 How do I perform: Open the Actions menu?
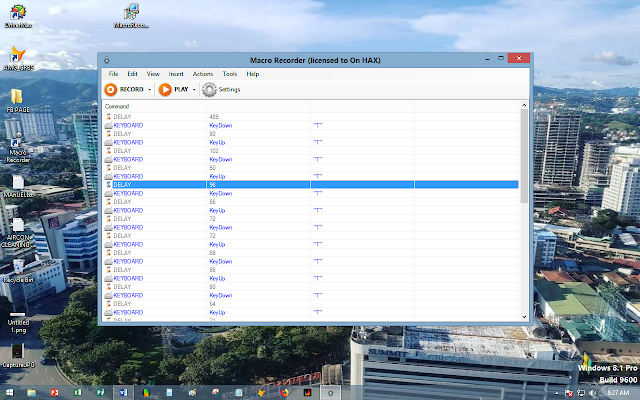point(203,74)
